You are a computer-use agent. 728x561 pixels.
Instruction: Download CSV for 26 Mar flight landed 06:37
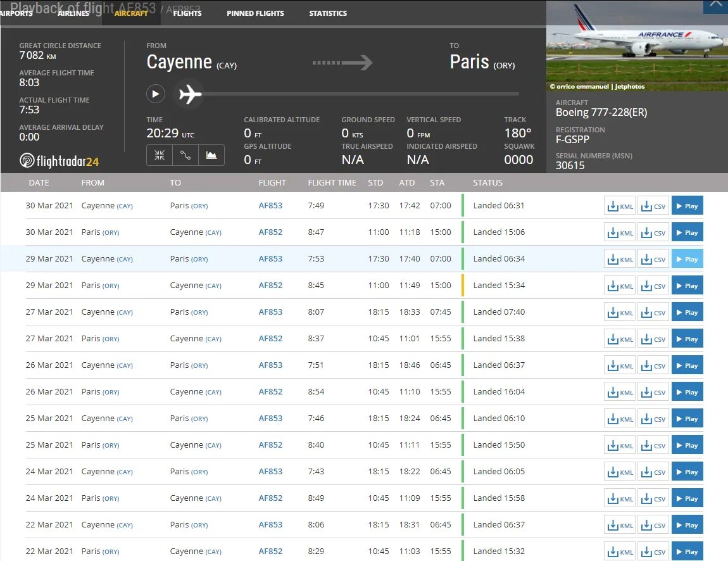[x=653, y=365]
